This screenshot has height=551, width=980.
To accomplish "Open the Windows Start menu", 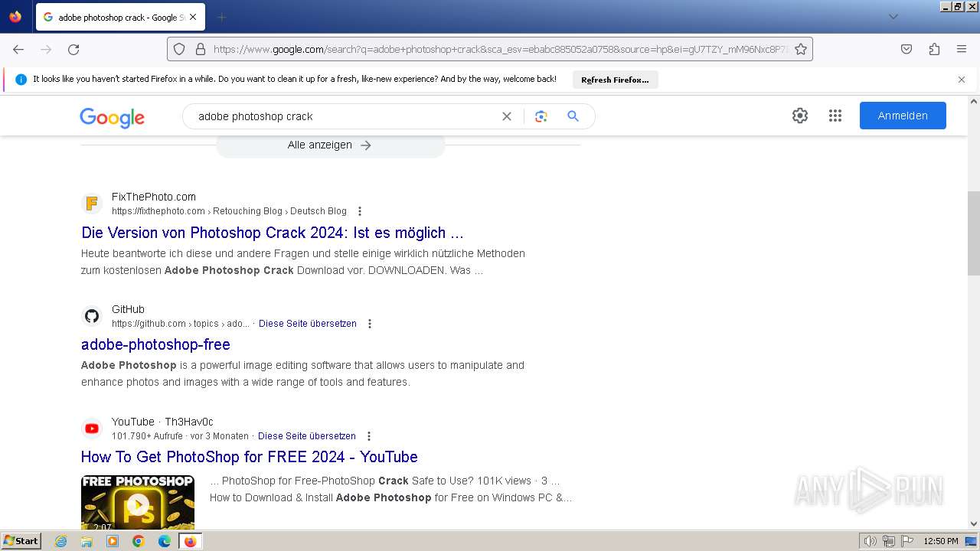I will (x=21, y=541).
